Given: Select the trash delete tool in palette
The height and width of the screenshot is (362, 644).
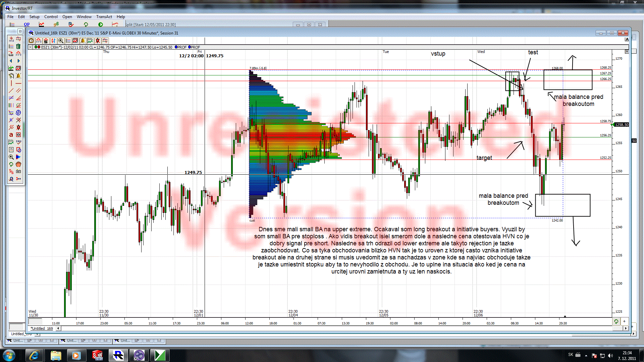Looking at the screenshot, I should [x=18, y=46].
